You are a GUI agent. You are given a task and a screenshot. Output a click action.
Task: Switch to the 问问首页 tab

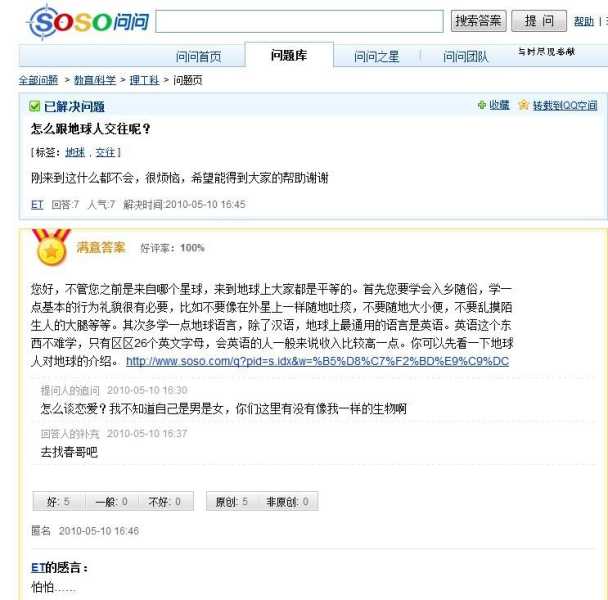coord(199,57)
